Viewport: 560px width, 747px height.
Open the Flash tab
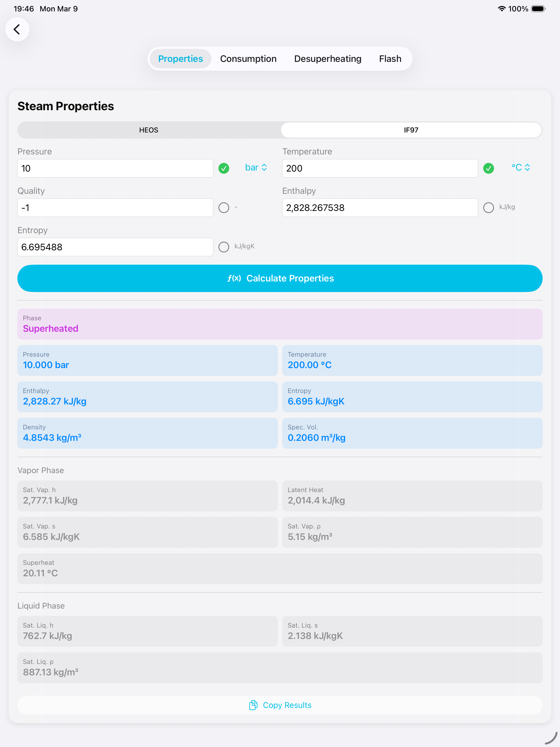pos(390,59)
